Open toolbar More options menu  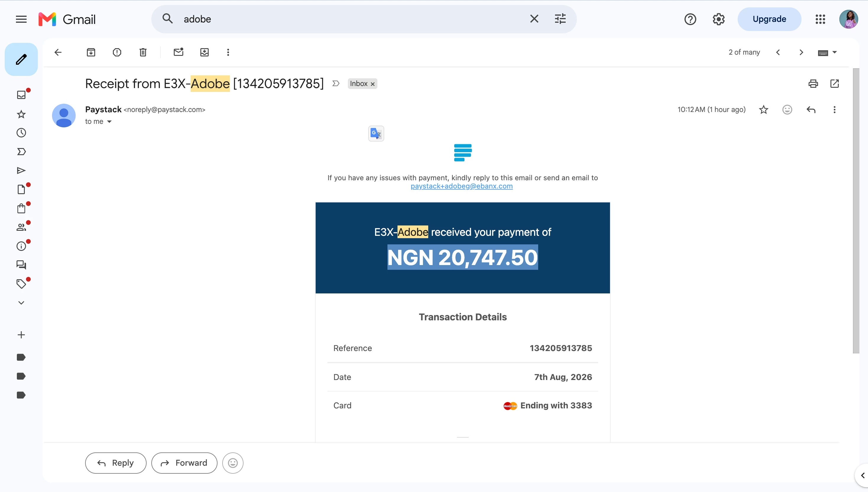tap(228, 52)
